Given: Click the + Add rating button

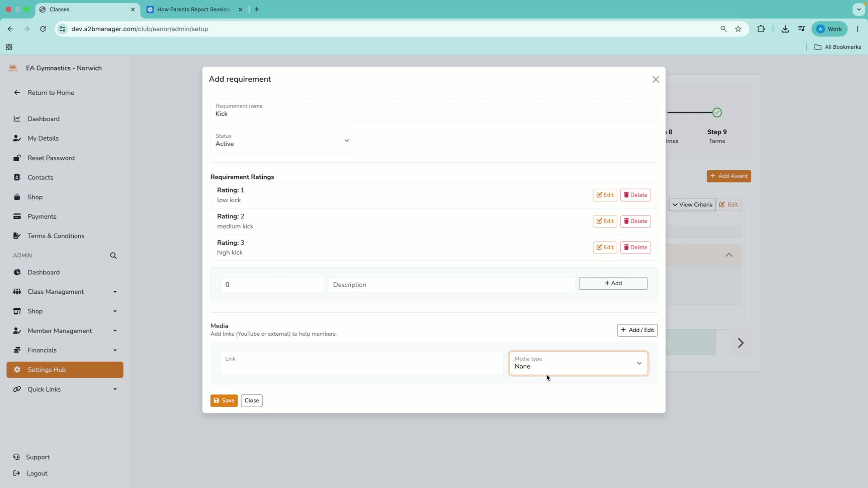Looking at the screenshot, I should [x=613, y=283].
